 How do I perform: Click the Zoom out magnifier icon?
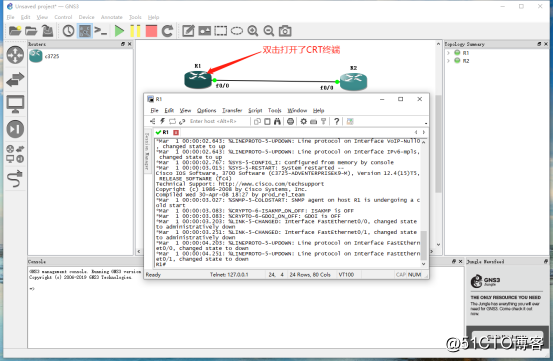coord(269,31)
